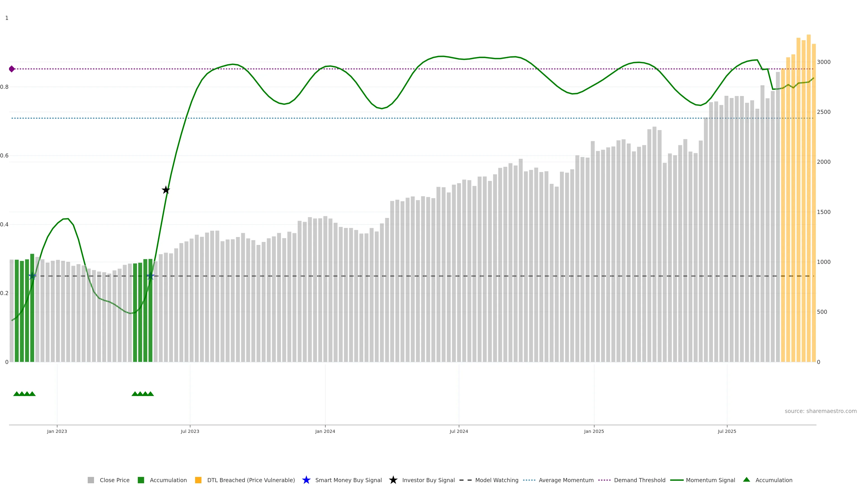Click the orange DTL Breached color swatch

coord(198,480)
